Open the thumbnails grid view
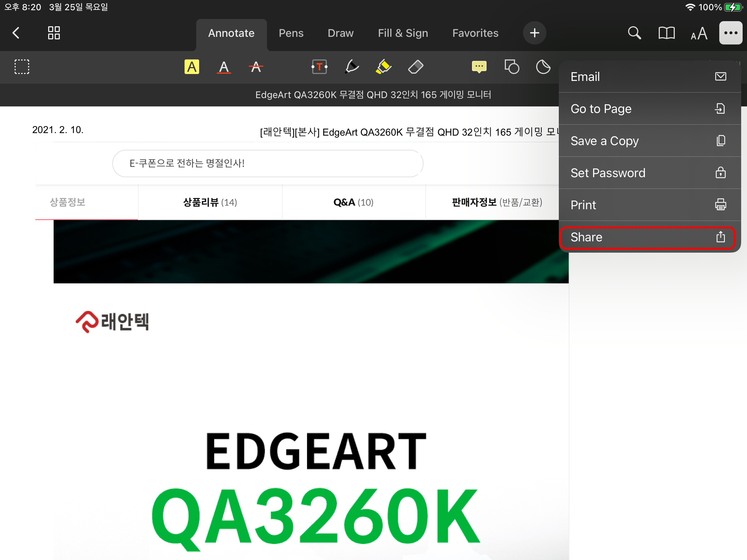 [x=54, y=33]
